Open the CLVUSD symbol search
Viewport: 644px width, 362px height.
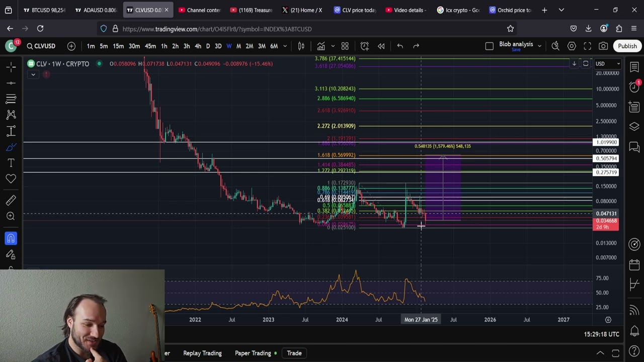(41, 46)
